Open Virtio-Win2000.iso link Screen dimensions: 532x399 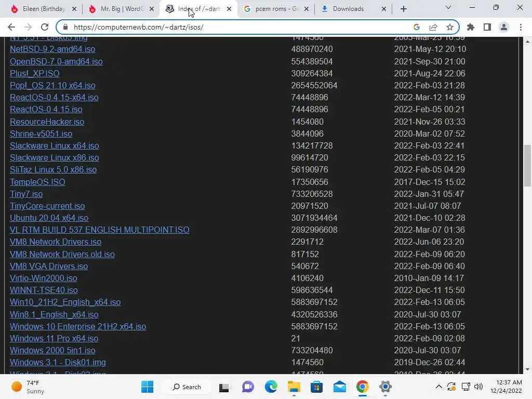pos(44,278)
